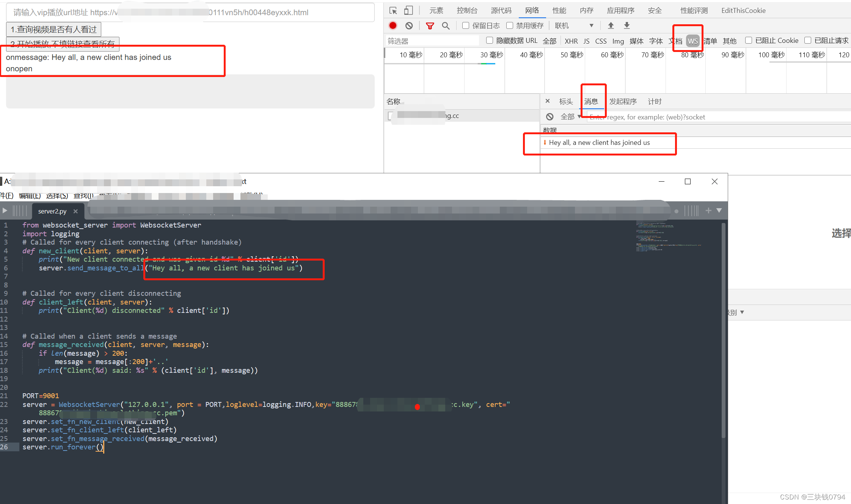The height and width of the screenshot is (504, 851).
Task: Toggle the network filter funnel icon
Action: tap(430, 25)
